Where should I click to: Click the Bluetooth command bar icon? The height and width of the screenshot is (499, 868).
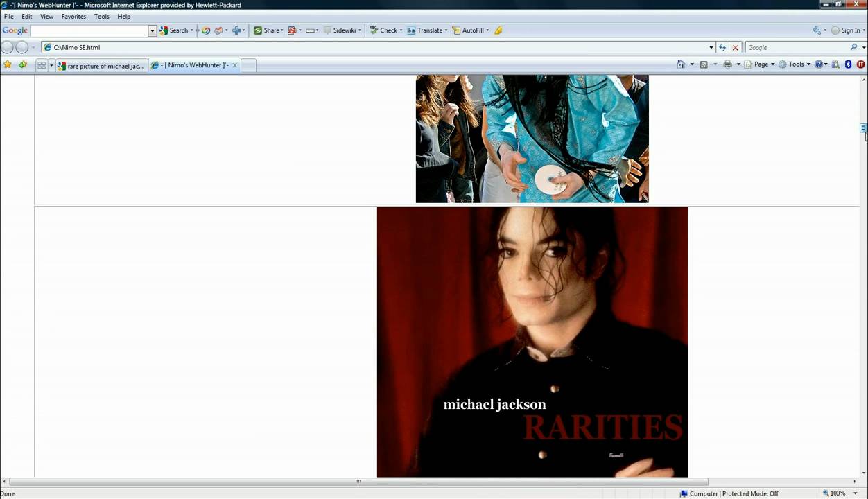click(848, 64)
